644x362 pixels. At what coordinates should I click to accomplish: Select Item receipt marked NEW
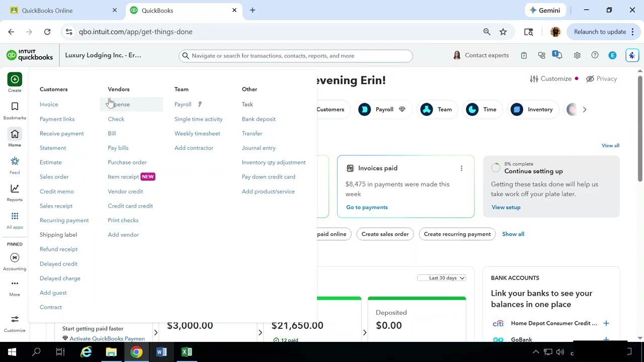tap(123, 177)
